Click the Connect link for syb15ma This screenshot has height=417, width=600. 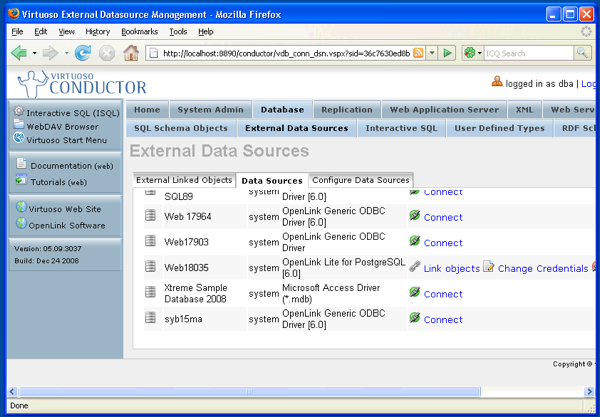pos(443,320)
